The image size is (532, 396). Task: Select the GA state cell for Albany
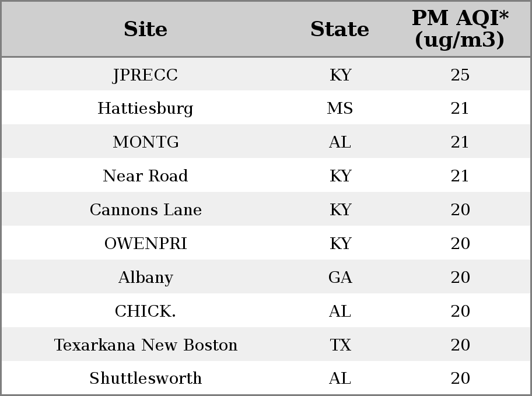(340, 277)
